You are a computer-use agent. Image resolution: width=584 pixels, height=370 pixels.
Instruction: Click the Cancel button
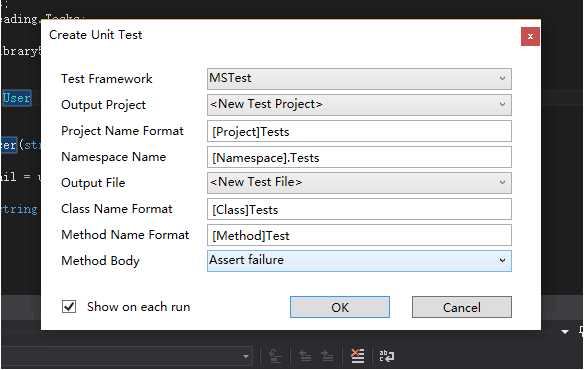click(x=462, y=307)
